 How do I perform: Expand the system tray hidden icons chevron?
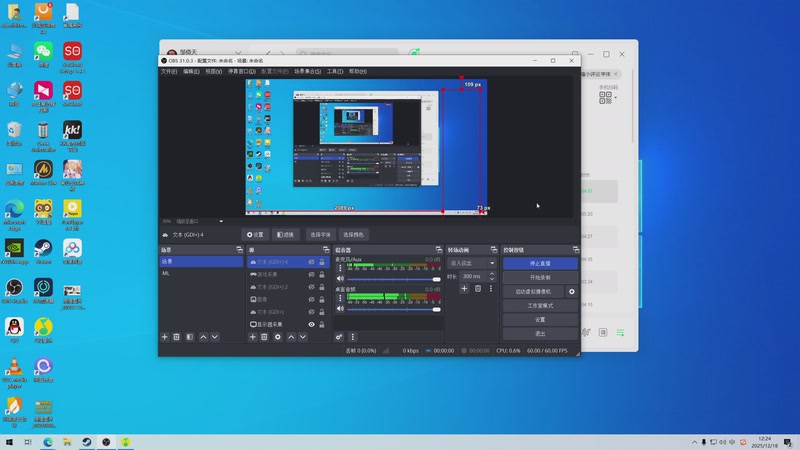pos(694,442)
